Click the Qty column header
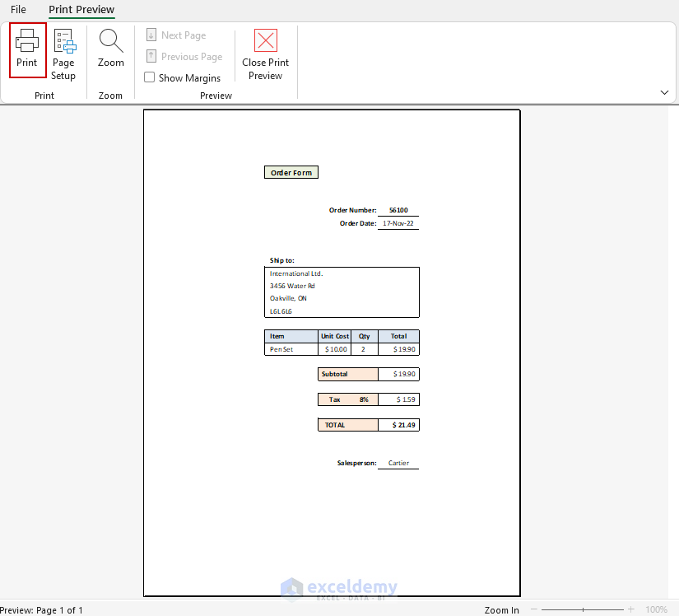The width and height of the screenshot is (679, 616). [364, 336]
